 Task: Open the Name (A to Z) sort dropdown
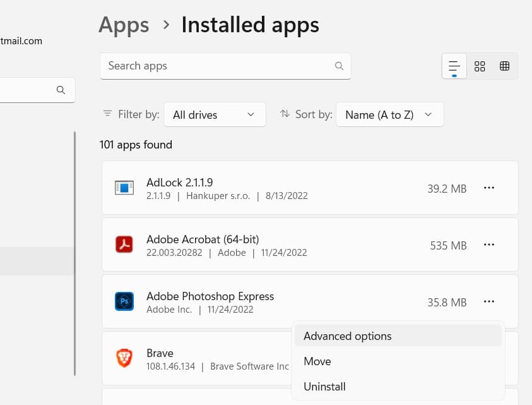pos(390,114)
